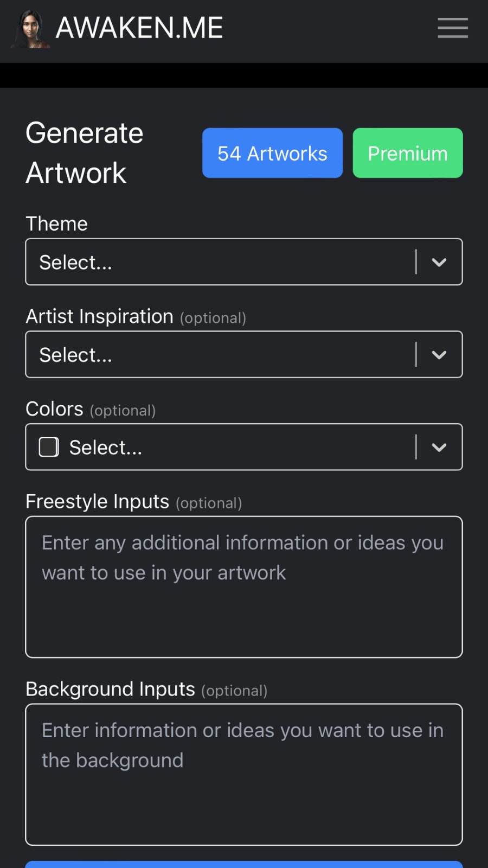
Task: Click the Colors dropdown chevron arrow
Action: coord(439,448)
